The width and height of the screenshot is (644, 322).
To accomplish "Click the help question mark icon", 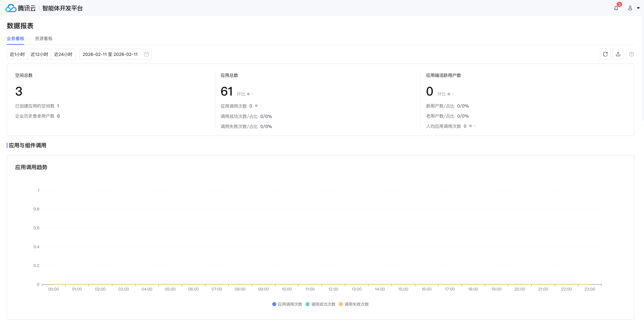I will [x=631, y=54].
